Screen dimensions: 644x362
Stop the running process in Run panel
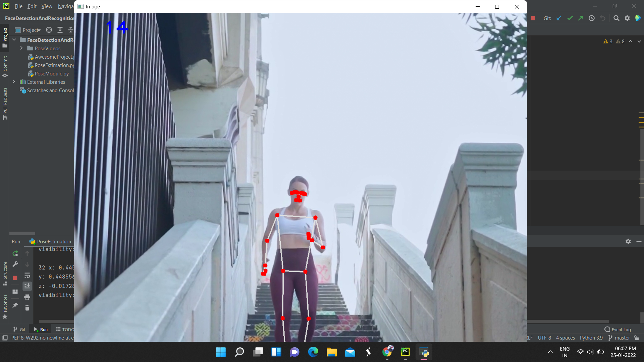point(15,278)
